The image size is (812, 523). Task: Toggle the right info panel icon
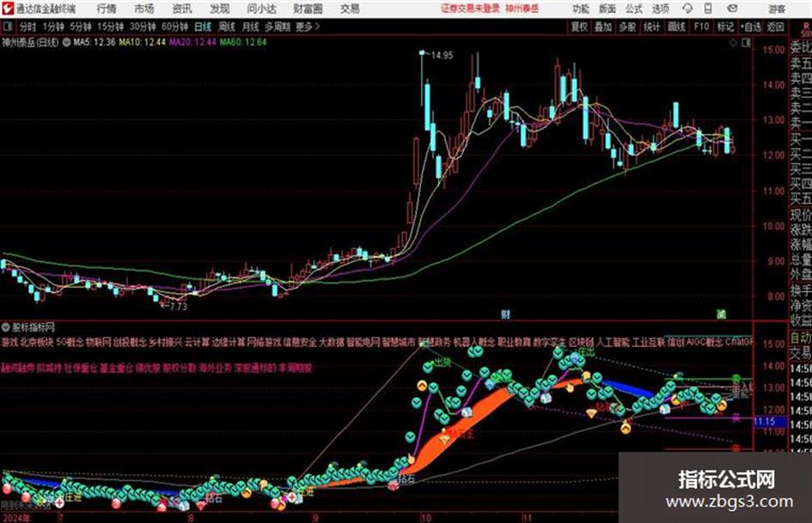coord(746,43)
